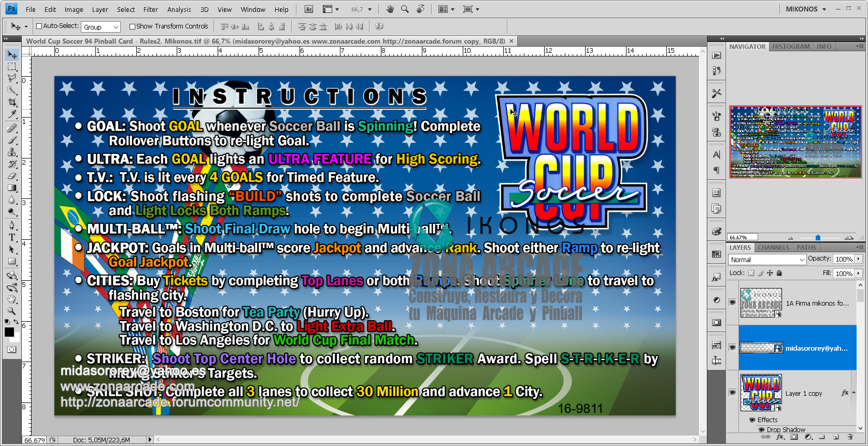Hide the midasororey@yah... layer
This screenshot has height=446, width=868.
(732, 348)
